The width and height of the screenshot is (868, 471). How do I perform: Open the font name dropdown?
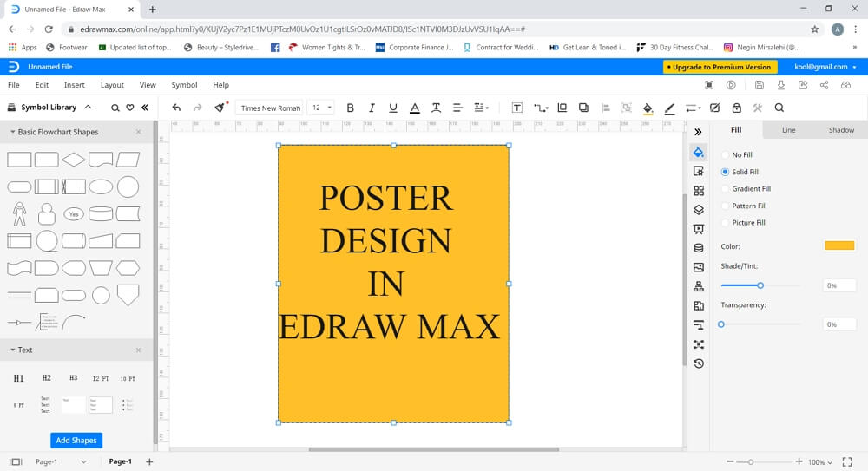click(x=270, y=108)
